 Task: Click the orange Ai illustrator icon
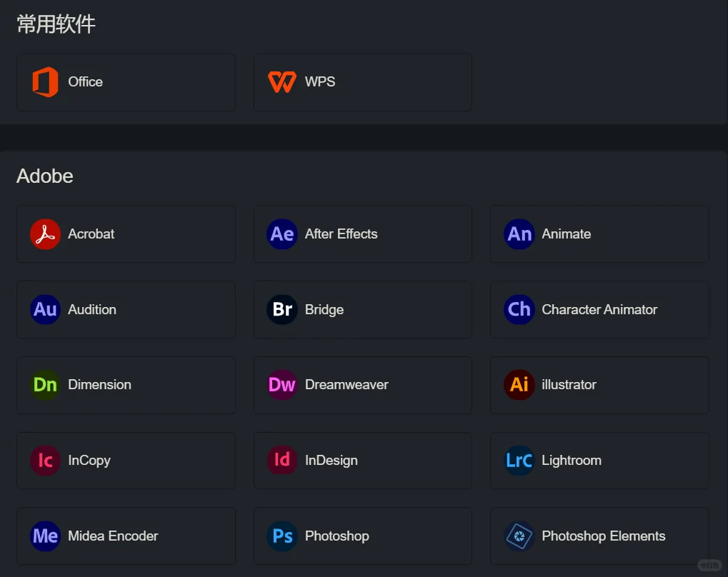point(519,385)
